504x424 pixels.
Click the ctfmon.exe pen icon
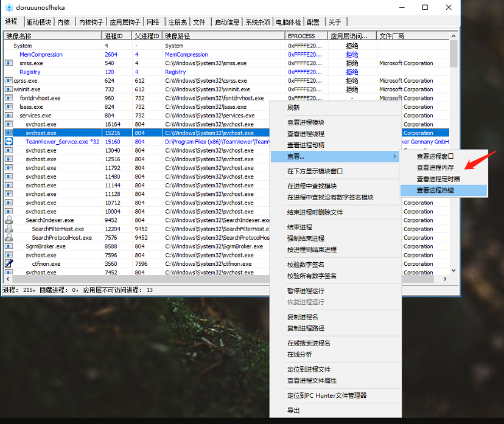[x=9, y=264]
